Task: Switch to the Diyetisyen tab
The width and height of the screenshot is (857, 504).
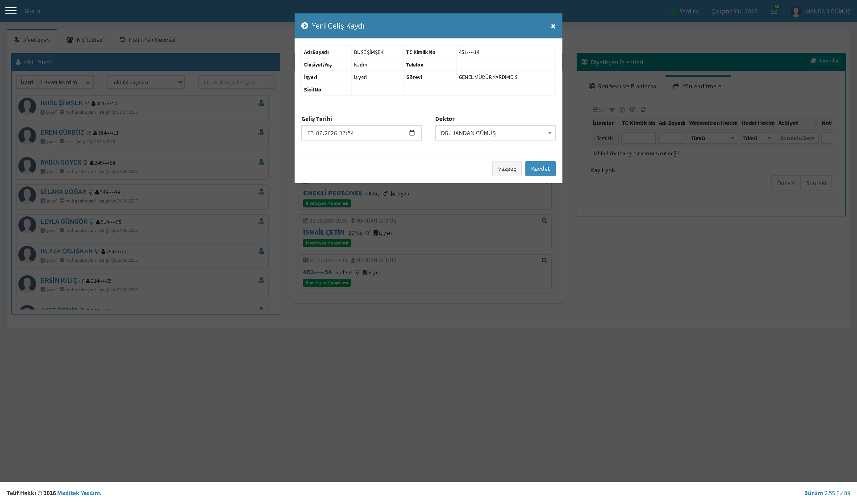Action: point(32,40)
